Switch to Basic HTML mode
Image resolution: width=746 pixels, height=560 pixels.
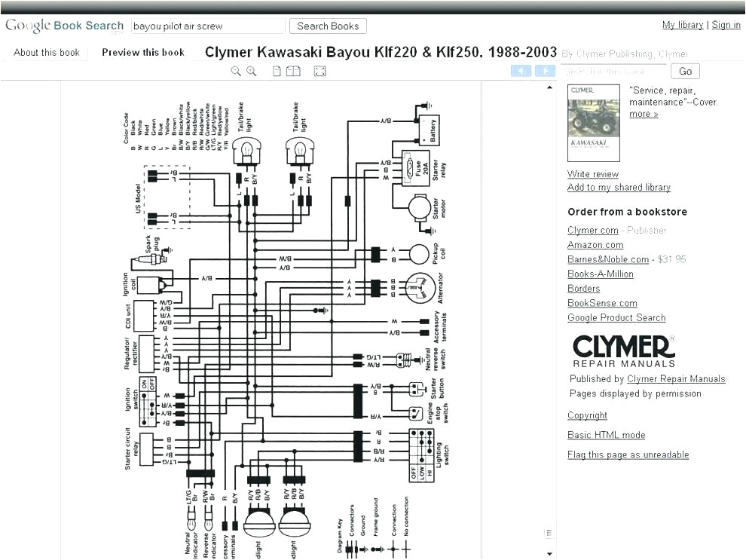click(606, 434)
